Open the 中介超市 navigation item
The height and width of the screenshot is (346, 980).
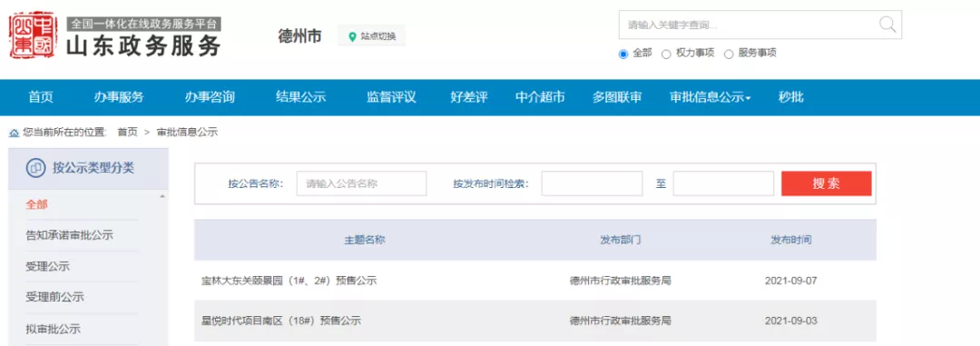click(x=540, y=97)
